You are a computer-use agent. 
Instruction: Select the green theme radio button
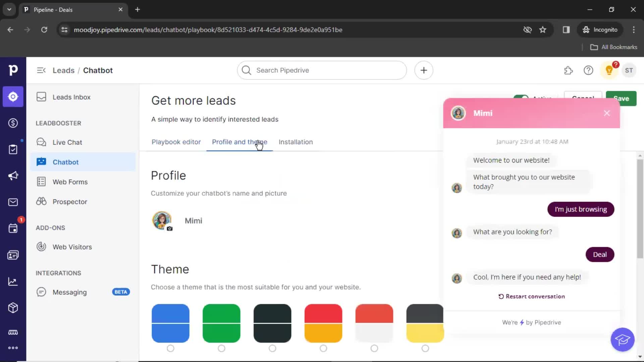coord(221,349)
